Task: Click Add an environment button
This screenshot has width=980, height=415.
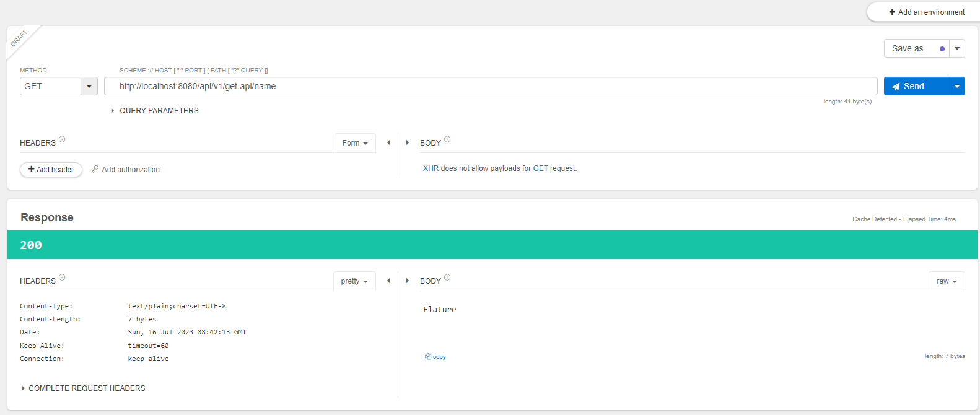Action: (x=926, y=12)
